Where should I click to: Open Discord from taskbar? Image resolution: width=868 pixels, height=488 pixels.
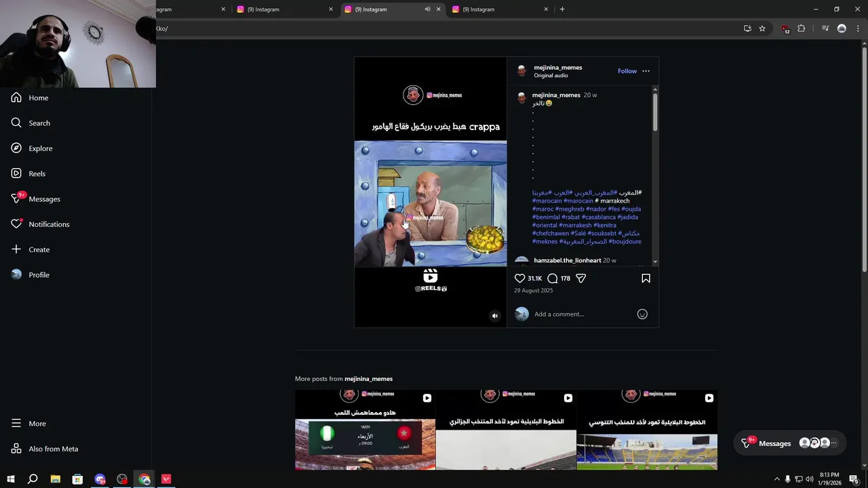100,479
